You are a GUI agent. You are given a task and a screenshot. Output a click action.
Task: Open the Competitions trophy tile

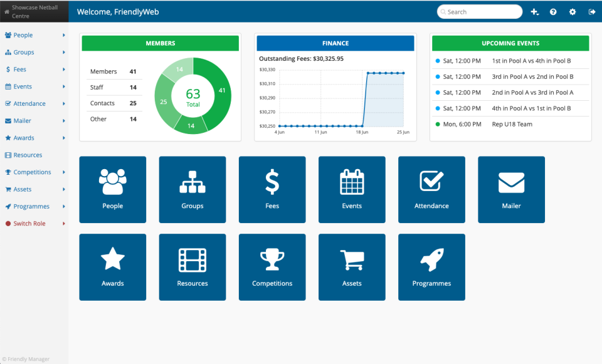pos(272,267)
